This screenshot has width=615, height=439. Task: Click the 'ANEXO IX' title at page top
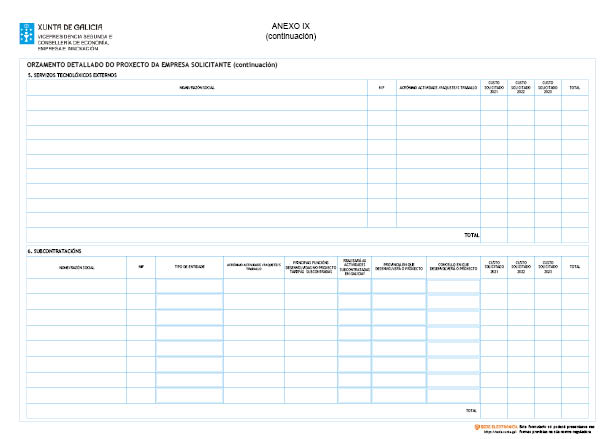click(x=291, y=26)
